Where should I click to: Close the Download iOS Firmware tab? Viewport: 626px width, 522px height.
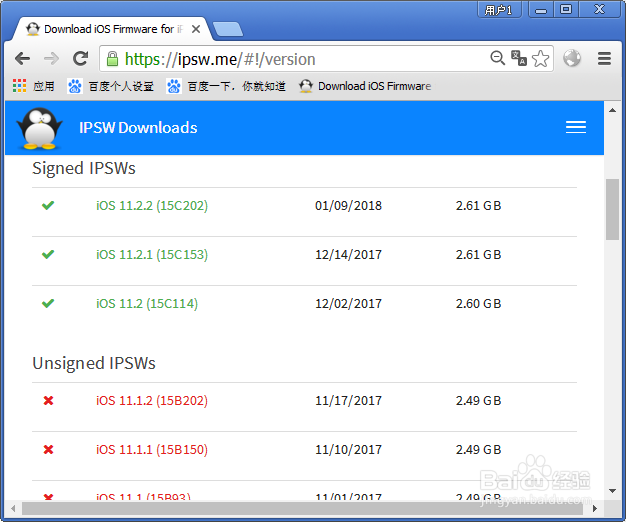click(196, 29)
